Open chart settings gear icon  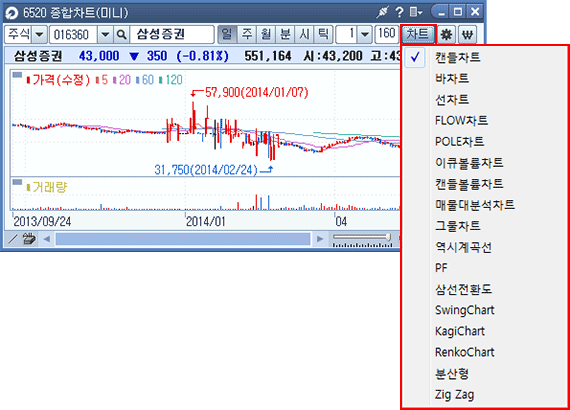pyautogui.click(x=446, y=35)
